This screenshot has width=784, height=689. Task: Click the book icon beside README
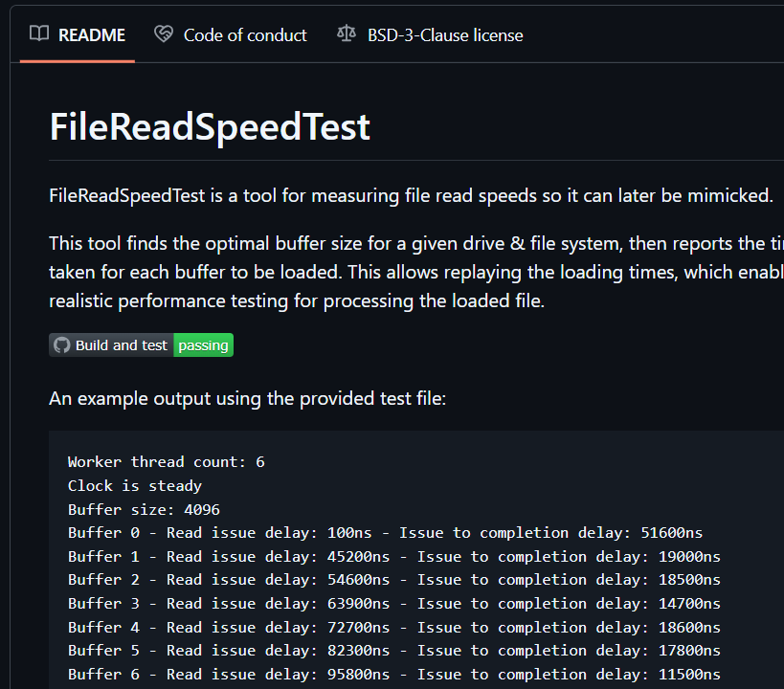click(38, 34)
